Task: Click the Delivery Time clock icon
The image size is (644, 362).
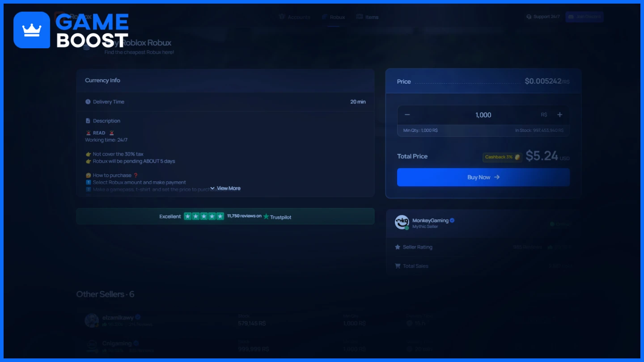Action: coord(88,102)
